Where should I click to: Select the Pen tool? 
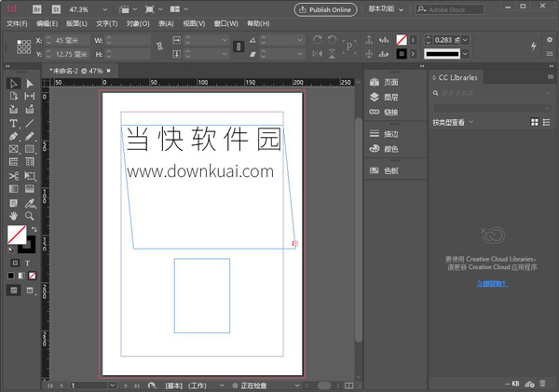pyautogui.click(x=14, y=136)
